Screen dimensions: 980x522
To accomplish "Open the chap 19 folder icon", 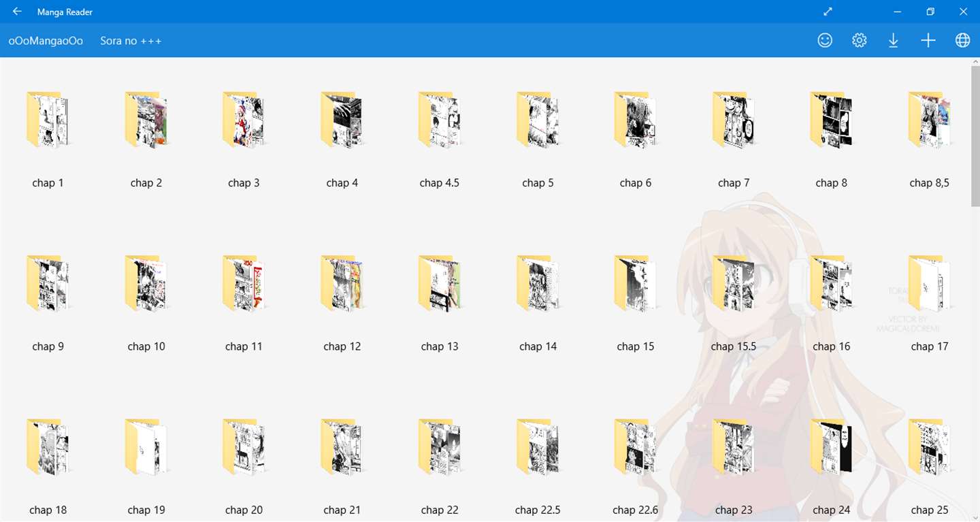I will [146, 447].
